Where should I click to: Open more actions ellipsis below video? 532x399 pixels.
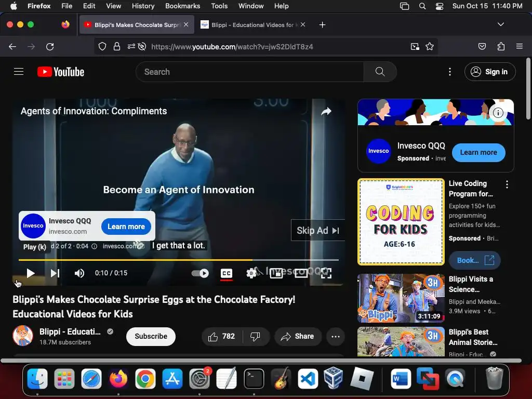tap(336, 336)
